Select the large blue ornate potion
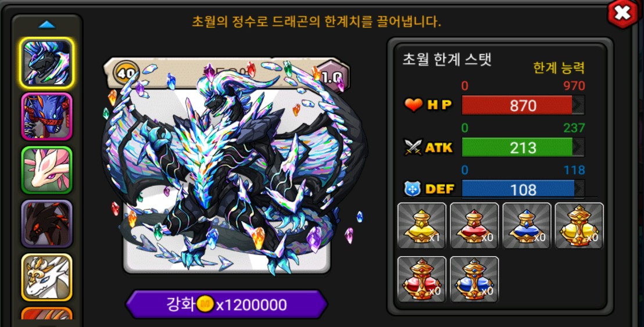Image resolution: width=644 pixels, height=327 pixels. [x=474, y=279]
